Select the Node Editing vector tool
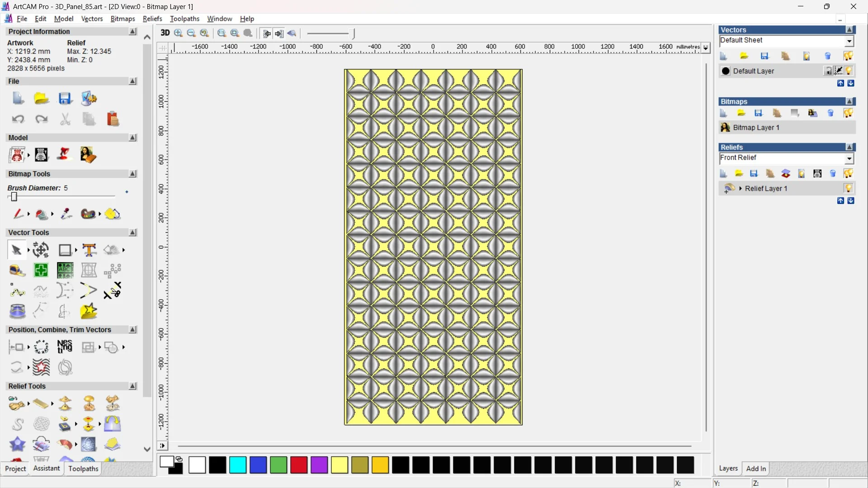 coord(17,291)
